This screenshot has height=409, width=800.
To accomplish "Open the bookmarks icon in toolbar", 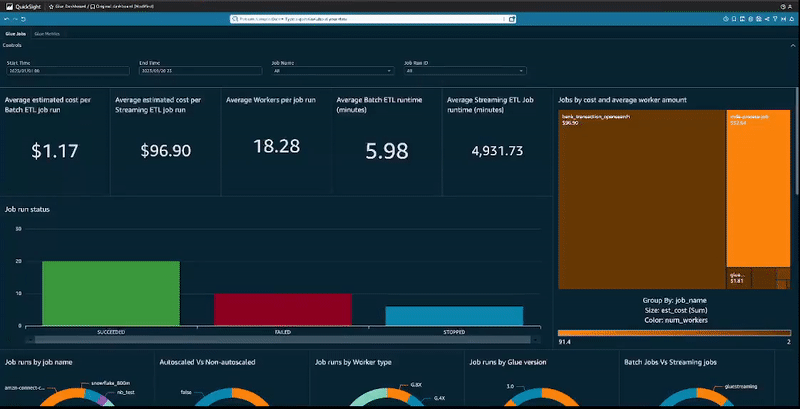I will pyautogui.click(x=734, y=19).
